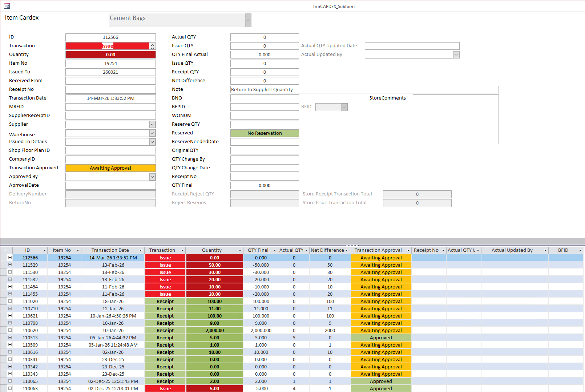This screenshot has height=392, width=585.
Task: Click the QTY Final cell -50.000
Action: pyautogui.click(x=261, y=265)
